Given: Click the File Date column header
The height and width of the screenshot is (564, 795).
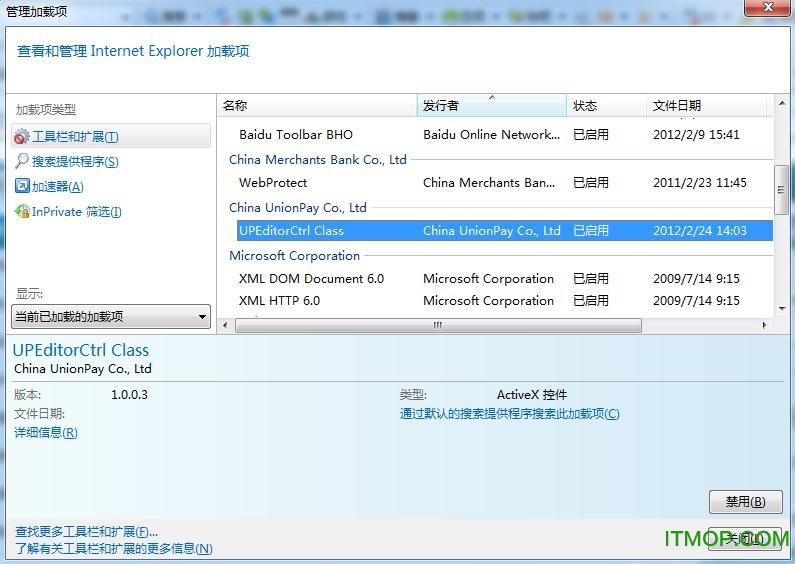Looking at the screenshot, I should [705, 106].
